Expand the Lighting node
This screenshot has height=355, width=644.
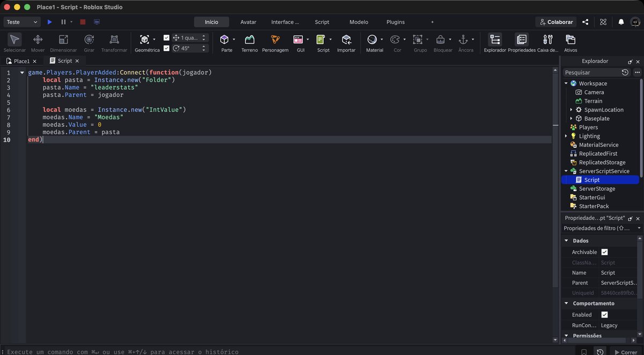click(x=566, y=136)
